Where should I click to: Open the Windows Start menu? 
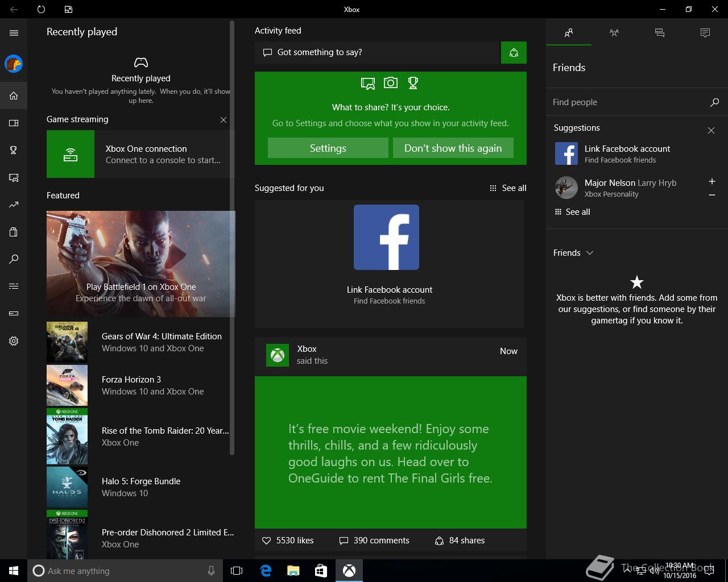pos(14,571)
